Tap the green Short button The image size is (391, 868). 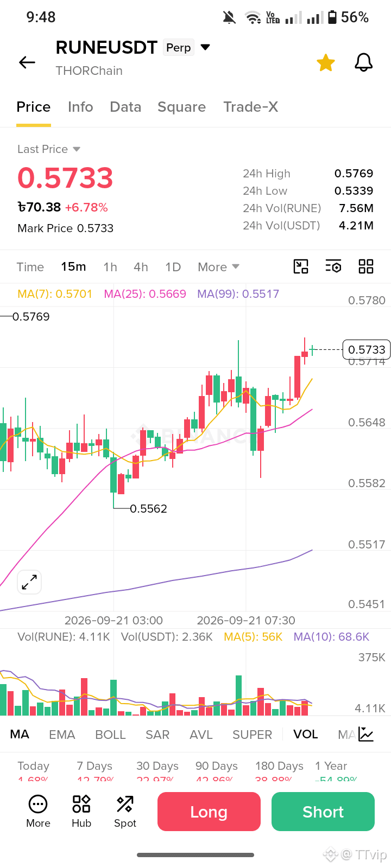(323, 812)
